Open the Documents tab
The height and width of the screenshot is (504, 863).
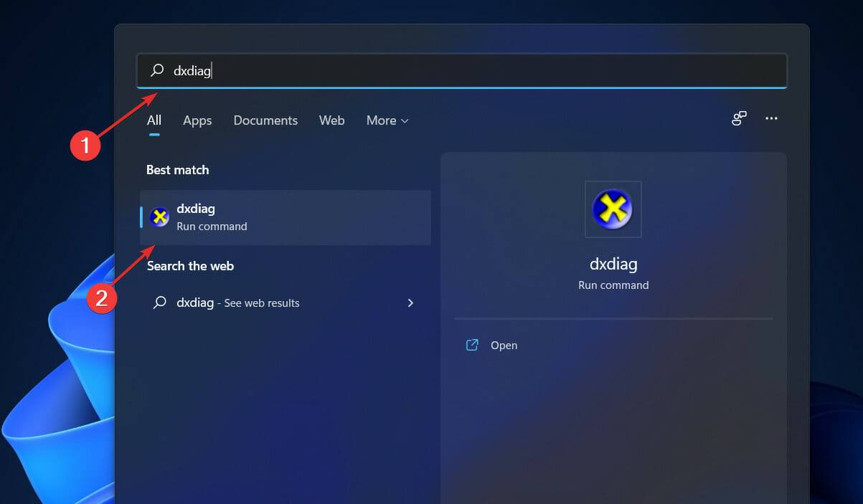(x=265, y=120)
